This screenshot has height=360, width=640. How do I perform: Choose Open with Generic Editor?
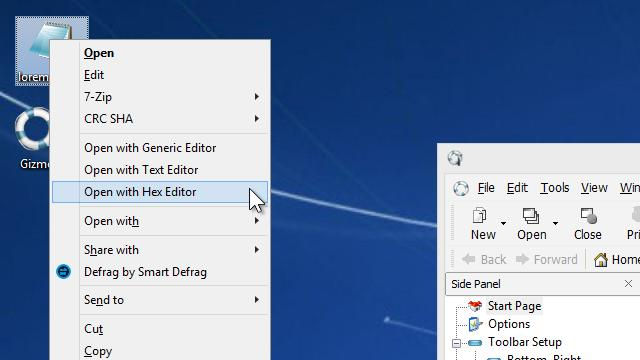click(160, 148)
